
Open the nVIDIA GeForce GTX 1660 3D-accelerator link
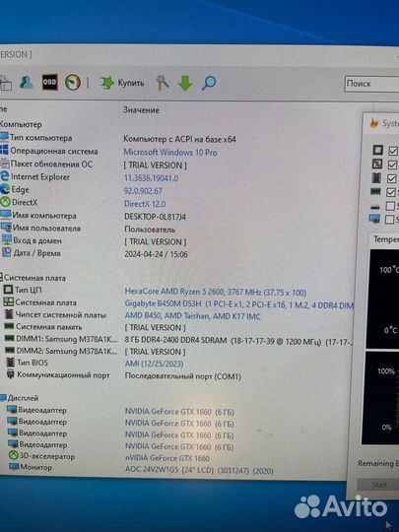(167, 458)
